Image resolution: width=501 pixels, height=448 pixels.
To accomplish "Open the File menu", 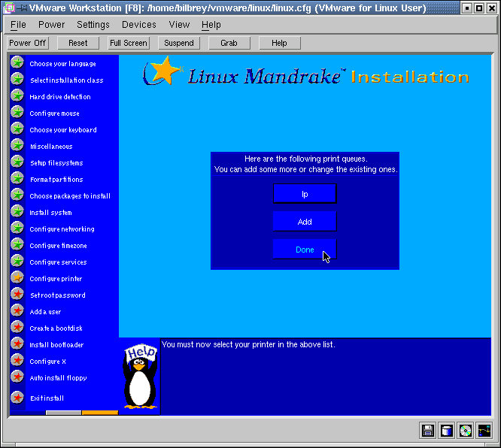I will [x=18, y=25].
